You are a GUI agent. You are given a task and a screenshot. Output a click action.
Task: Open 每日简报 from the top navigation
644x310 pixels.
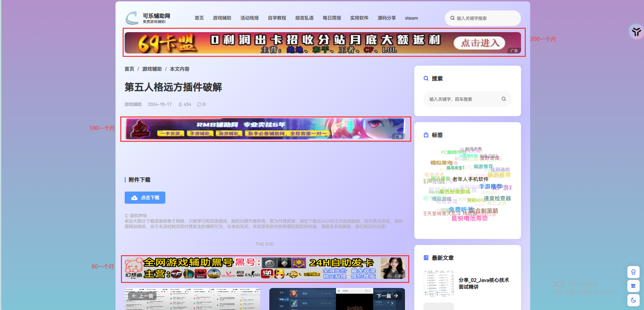332,18
